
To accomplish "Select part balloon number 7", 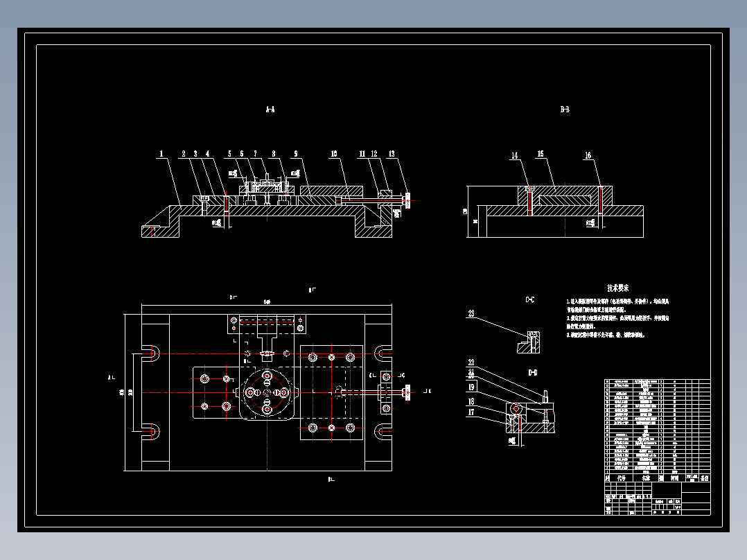I will point(255,153).
